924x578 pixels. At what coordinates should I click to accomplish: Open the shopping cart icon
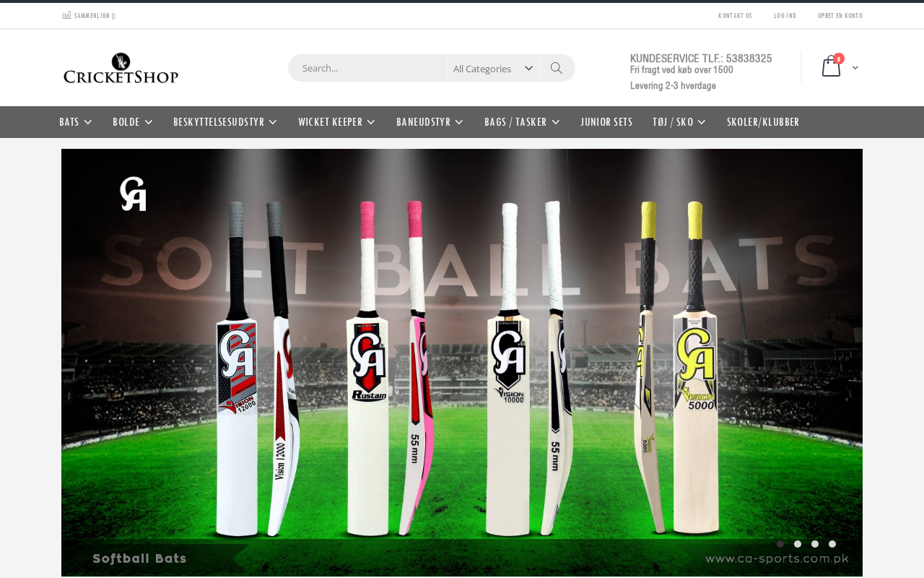click(x=831, y=67)
